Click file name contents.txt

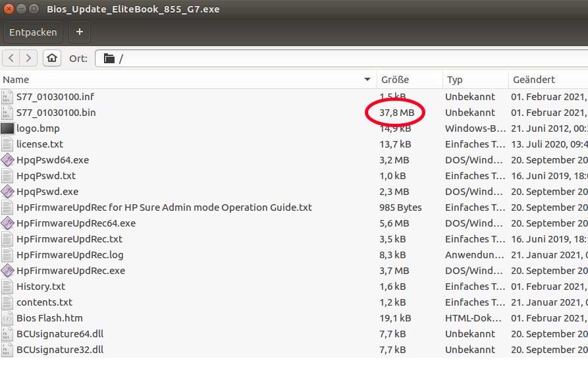(x=44, y=302)
